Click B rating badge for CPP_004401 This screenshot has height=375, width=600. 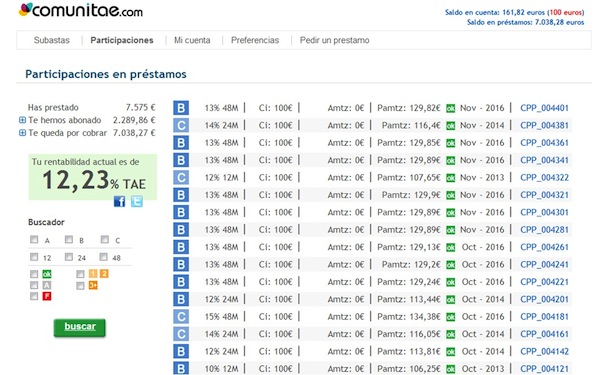pyautogui.click(x=181, y=108)
